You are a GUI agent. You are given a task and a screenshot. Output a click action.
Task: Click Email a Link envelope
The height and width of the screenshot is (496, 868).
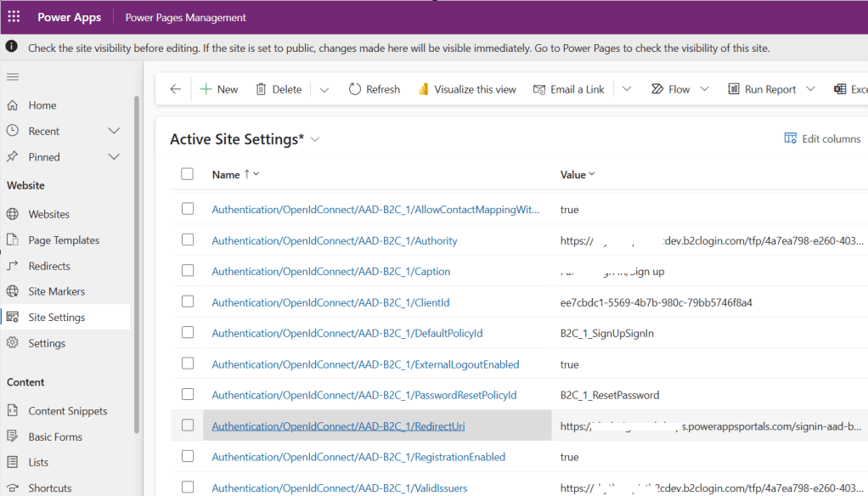click(538, 89)
